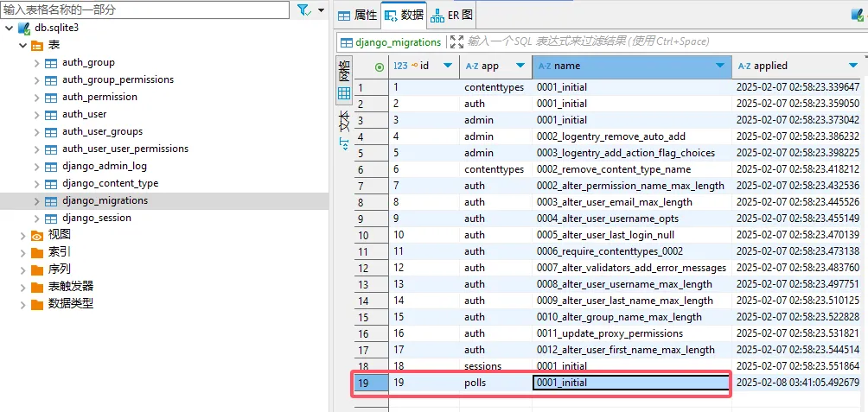This screenshot has width=868, height=412.
Task: Select the 表 folder icon
Action: coord(38,46)
